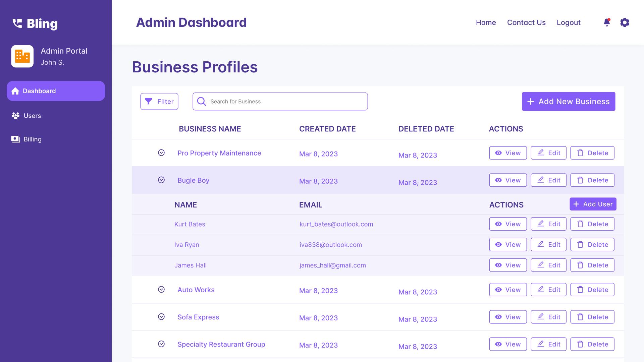Click the orange Admin Portal building avatar
This screenshot has height=362, width=644.
[x=22, y=56]
